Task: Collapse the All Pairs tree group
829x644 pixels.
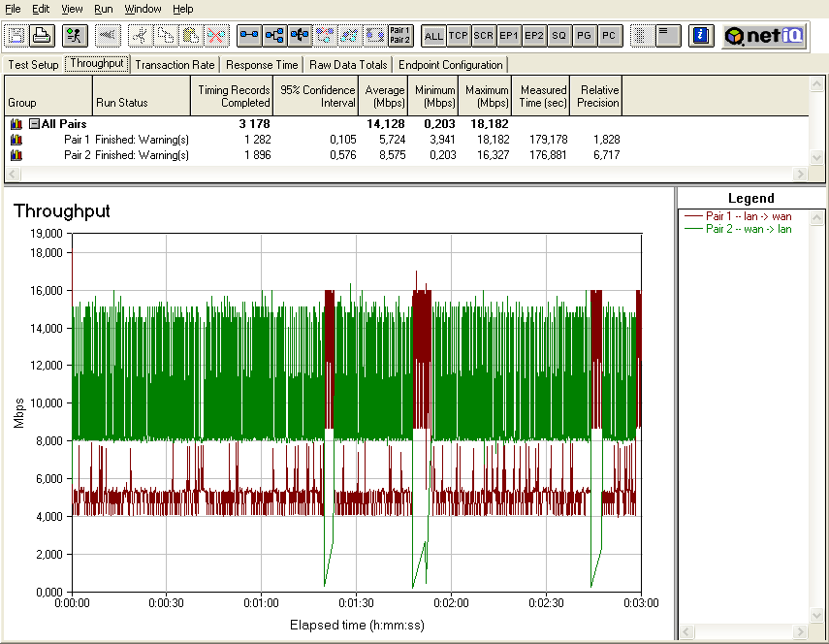Action: (x=34, y=124)
